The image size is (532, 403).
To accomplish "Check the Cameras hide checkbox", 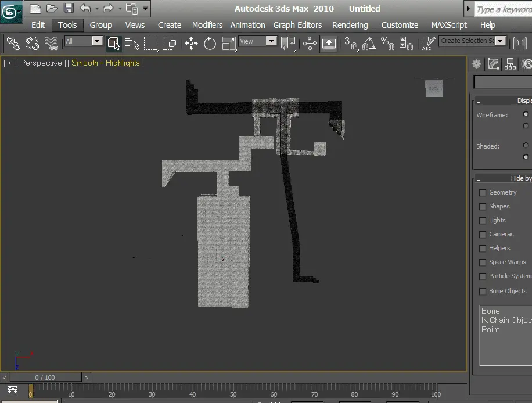I will (x=483, y=235).
